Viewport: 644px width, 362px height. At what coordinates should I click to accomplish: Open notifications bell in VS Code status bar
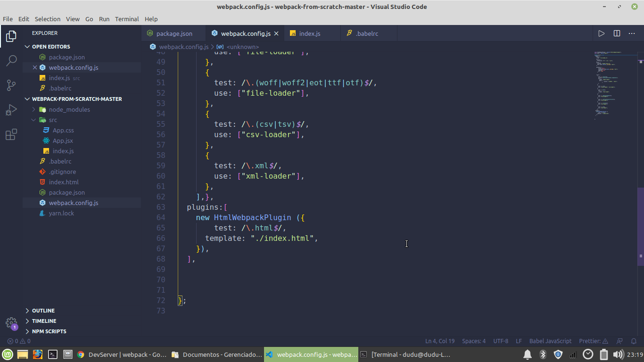pyautogui.click(x=634, y=341)
